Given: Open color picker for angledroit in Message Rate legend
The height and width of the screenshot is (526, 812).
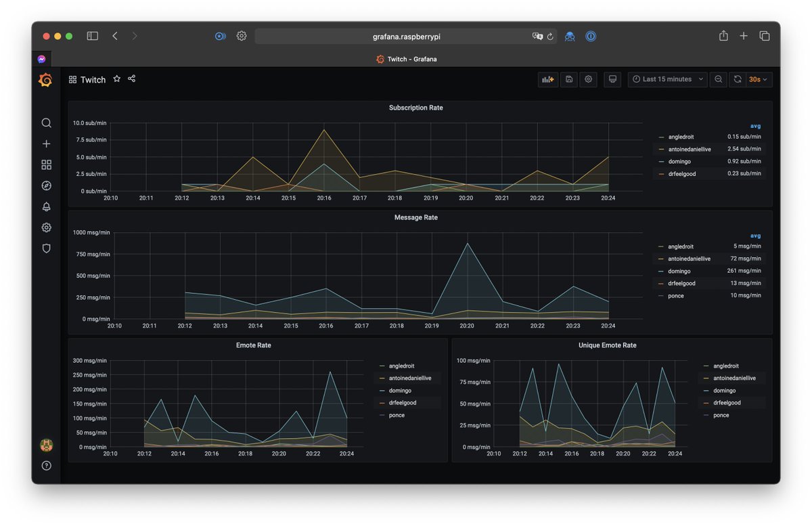Looking at the screenshot, I should click(x=660, y=246).
